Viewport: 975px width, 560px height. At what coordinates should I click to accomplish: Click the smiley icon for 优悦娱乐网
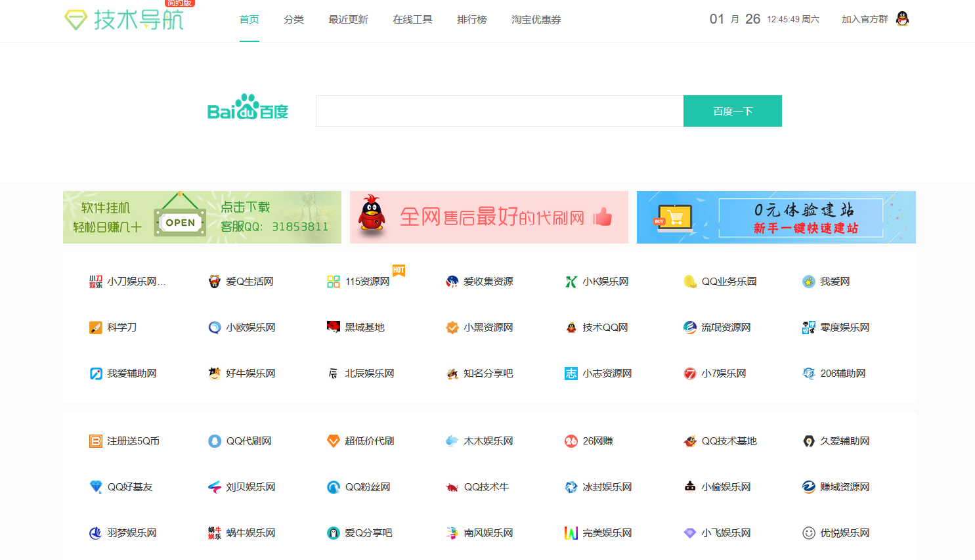tap(808, 532)
